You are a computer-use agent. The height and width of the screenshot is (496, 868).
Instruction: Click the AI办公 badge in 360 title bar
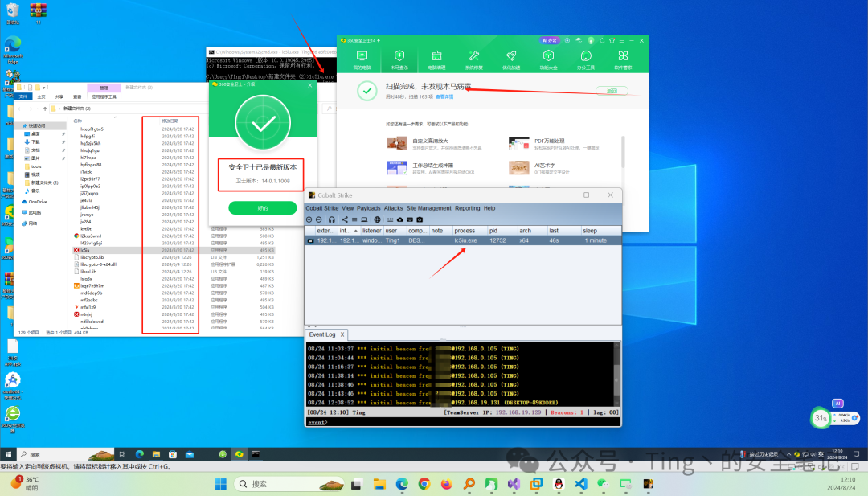click(x=550, y=40)
